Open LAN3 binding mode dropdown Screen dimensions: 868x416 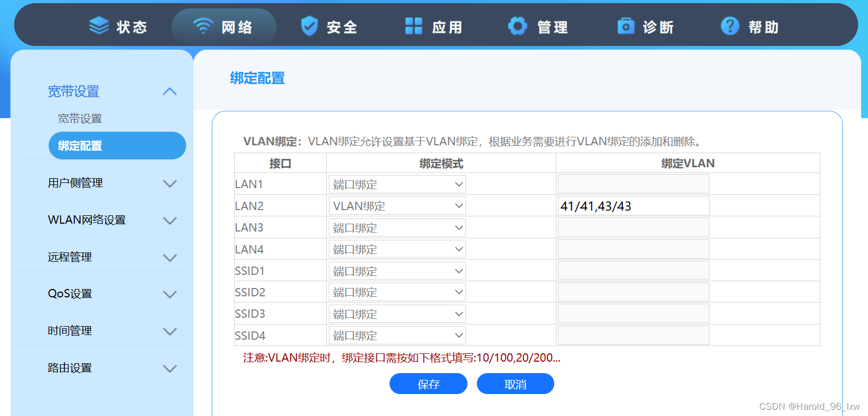[397, 228]
